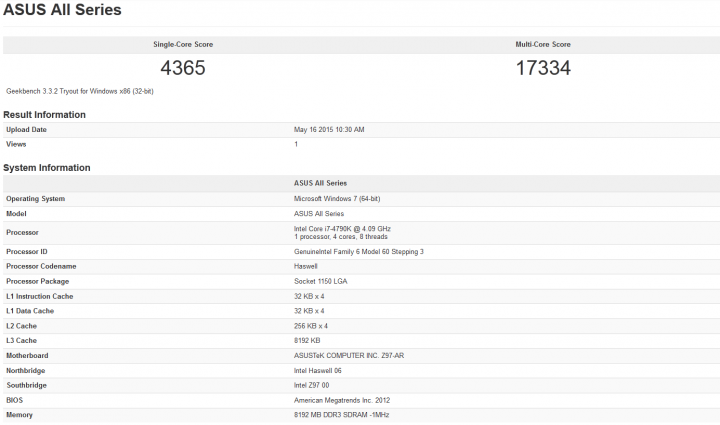Click the Model row label

click(x=17, y=214)
